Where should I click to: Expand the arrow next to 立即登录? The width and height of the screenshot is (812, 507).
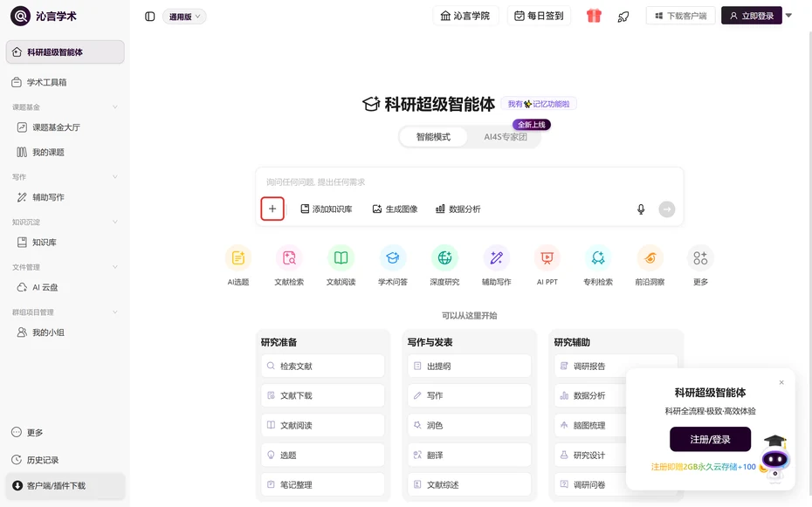click(788, 16)
